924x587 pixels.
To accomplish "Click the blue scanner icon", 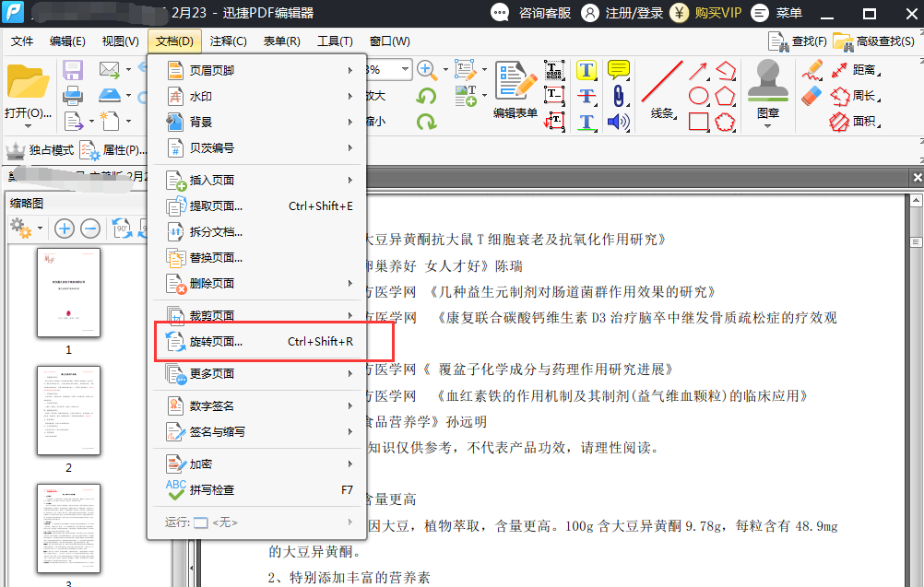I will click(110, 95).
